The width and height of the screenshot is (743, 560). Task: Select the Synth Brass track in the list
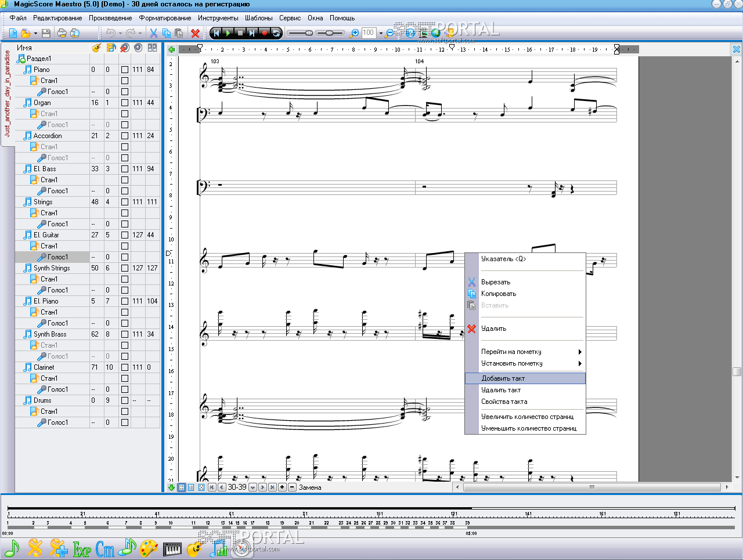pos(50,334)
